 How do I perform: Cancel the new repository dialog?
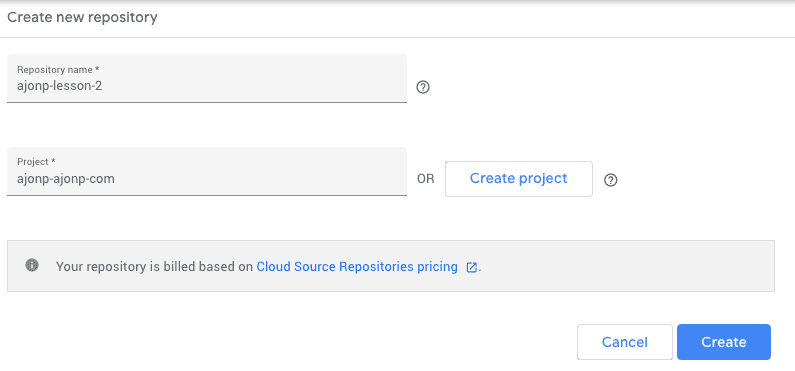(x=625, y=342)
